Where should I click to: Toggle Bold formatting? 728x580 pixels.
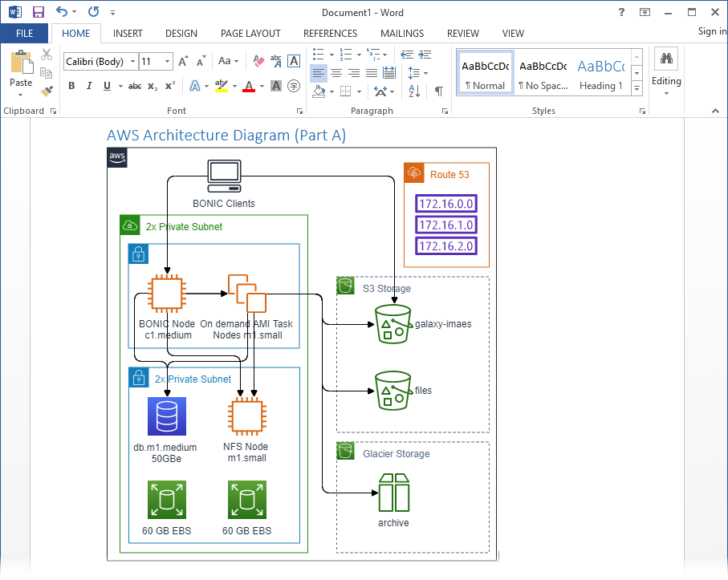tap(71, 86)
